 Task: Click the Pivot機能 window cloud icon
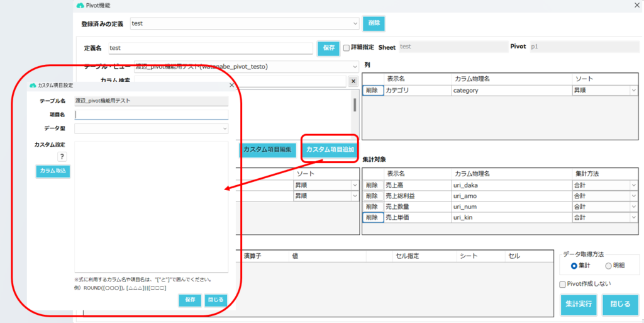(x=80, y=6)
